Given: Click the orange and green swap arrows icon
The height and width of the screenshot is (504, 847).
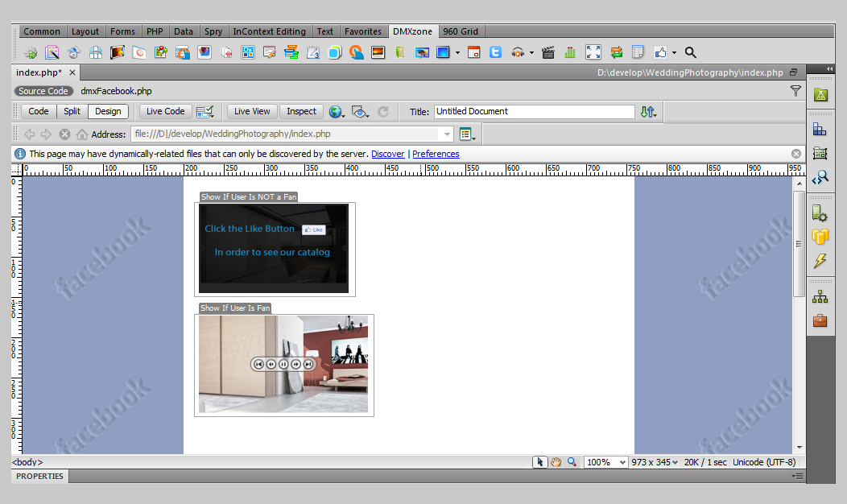Looking at the screenshot, I should (x=617, y=52).
